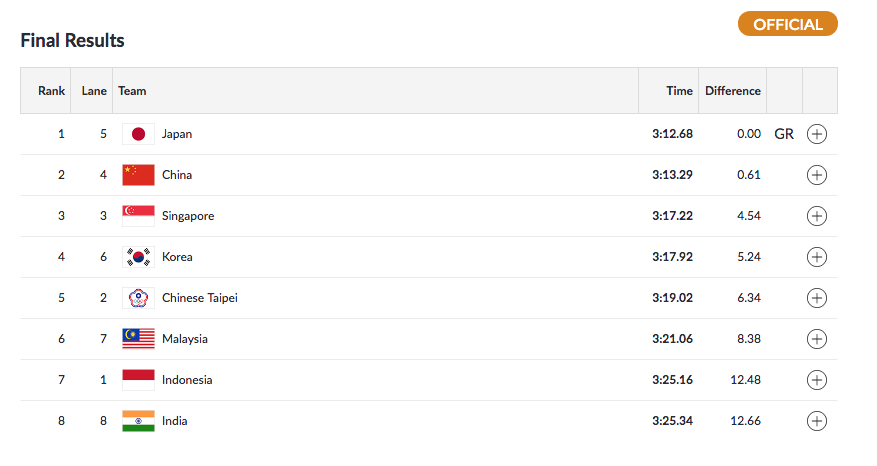Expand Chinese Taipei's row plus button
Image resolution: width=877 pixels, height=466 pixels.
[817, 298]
